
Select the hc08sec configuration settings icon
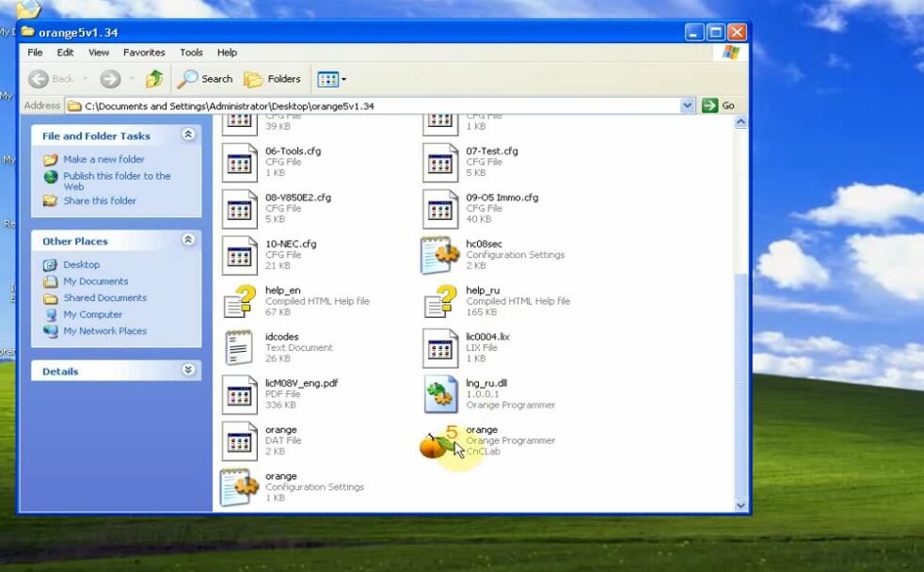(439, 255)
